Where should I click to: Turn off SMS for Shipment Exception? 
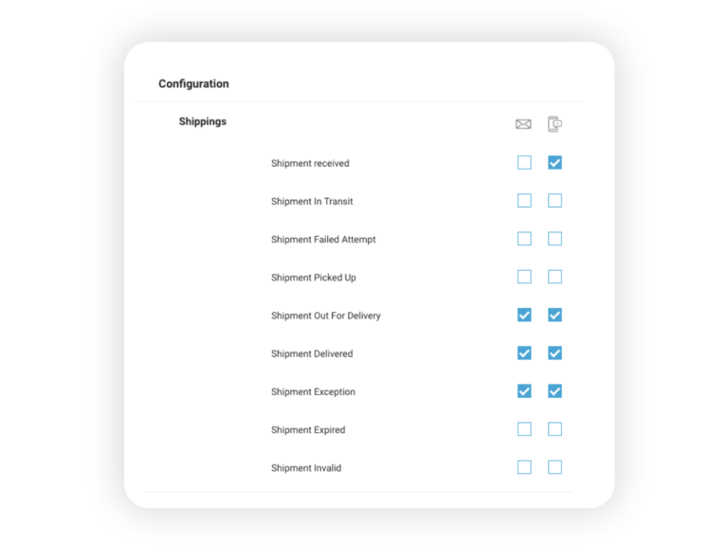[x=555, y=391]
